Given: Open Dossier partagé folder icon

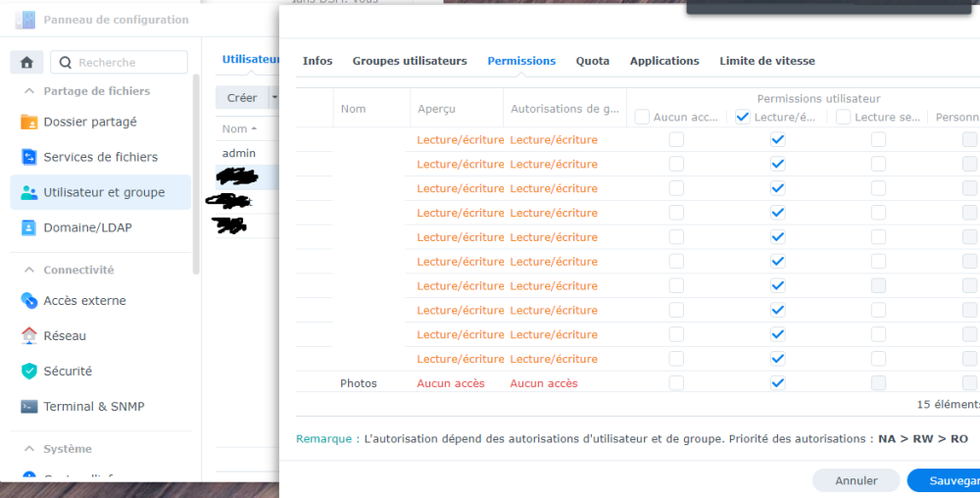Looking at the screenshot, I should point(28,122).
